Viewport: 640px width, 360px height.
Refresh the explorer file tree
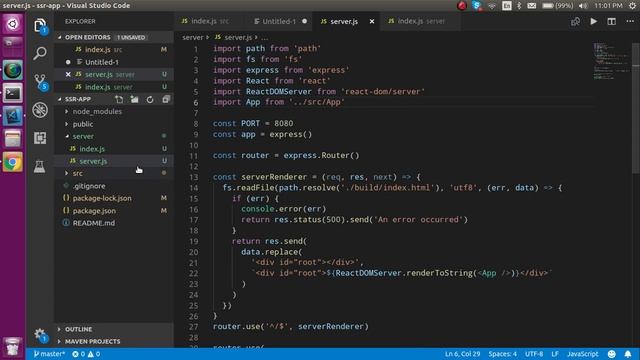point(150,99)
